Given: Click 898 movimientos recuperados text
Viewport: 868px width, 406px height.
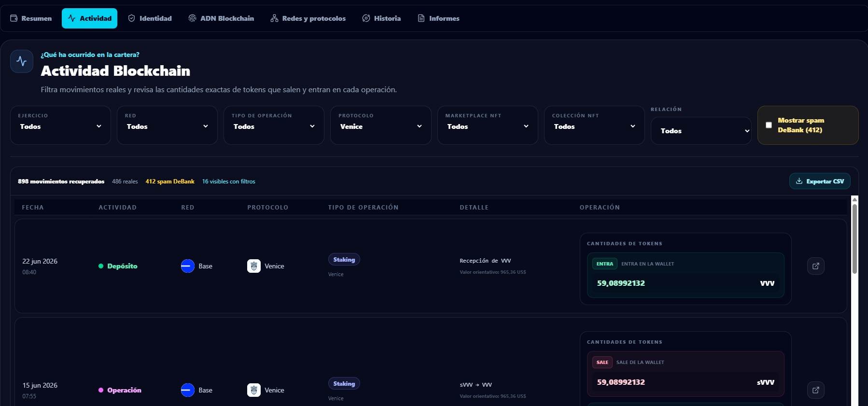Looking at the screenshot, I should pos(61,182).
